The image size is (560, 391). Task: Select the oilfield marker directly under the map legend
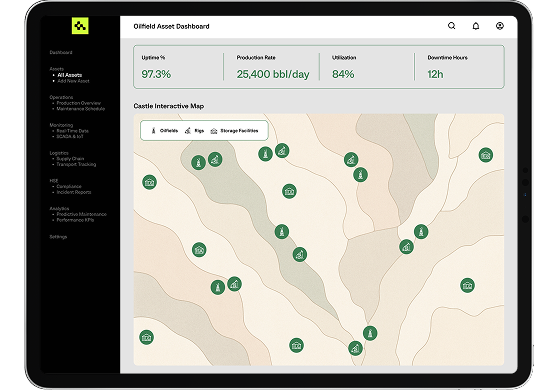pos(198,162)
